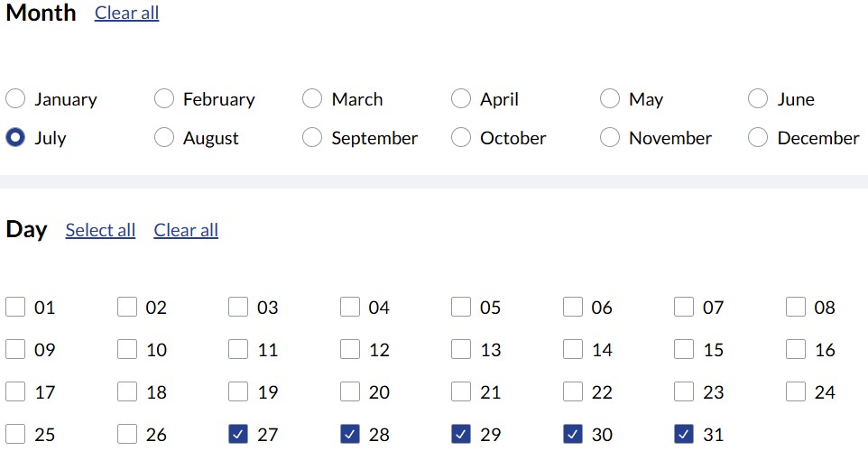Uncheck the day 27 checkbox
Screen dimensions: 868x460
click(x=238, y=435)
